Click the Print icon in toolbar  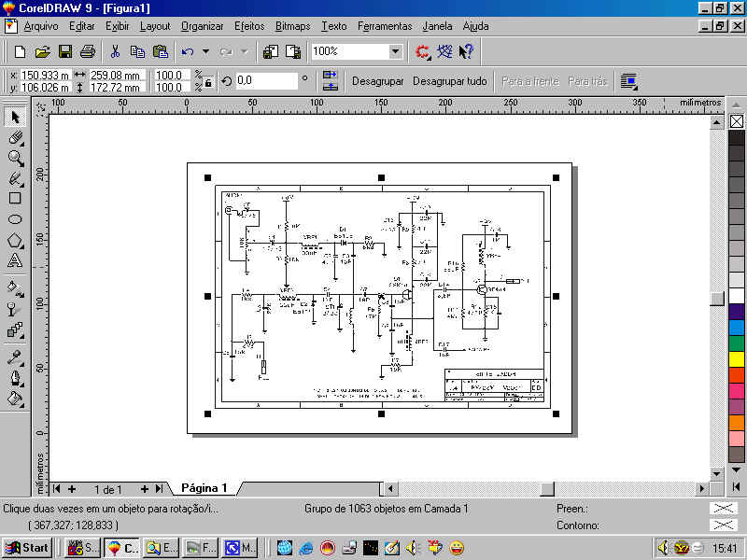(x=87, y=51)
